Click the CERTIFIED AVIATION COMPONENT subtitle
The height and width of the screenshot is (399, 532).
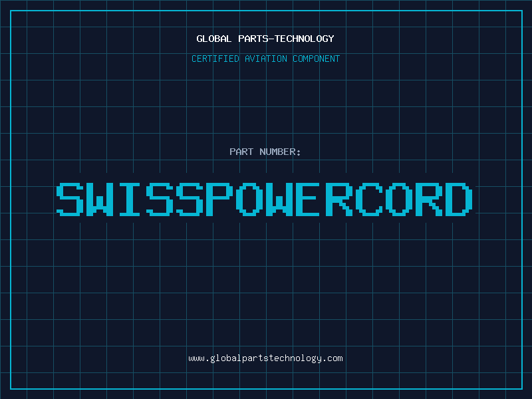click(265, 59)
